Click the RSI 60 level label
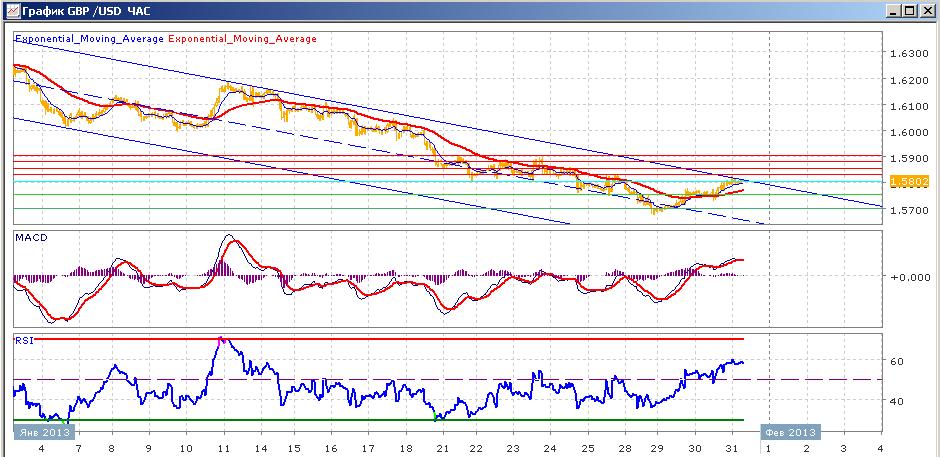Viewport: 940px width, 457px height. 897,362
